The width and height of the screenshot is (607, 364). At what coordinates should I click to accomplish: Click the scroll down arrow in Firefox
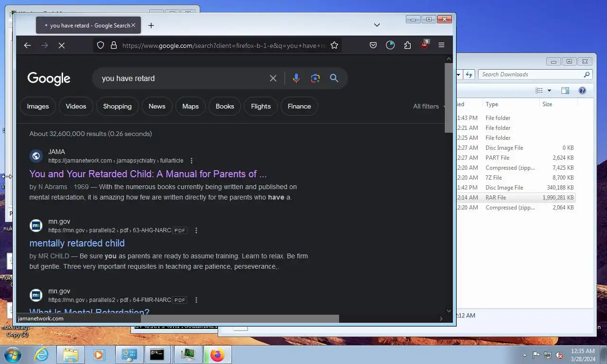(x=449, y=311)
